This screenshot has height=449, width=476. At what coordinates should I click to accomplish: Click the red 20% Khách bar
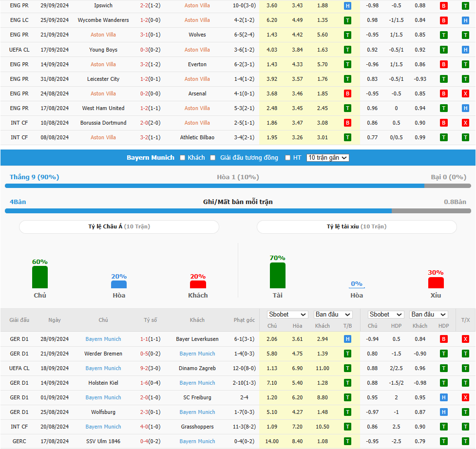click(198, 284)
